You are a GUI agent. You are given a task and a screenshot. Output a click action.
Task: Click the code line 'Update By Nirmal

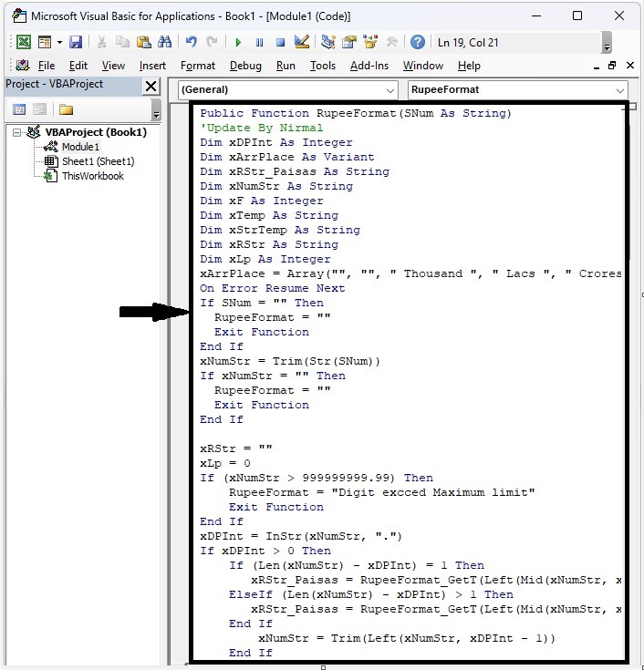point(261,128)
